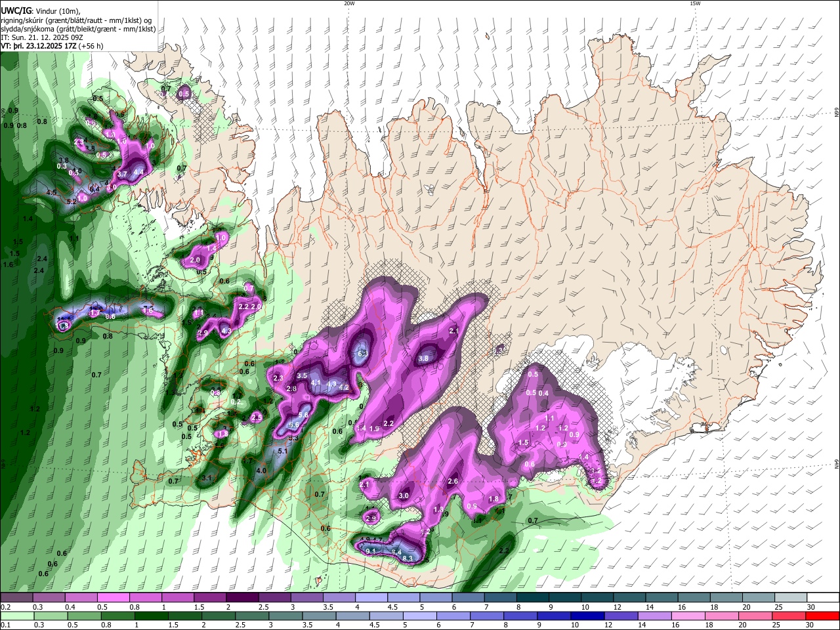840x630 pixels.
Task: Click the 8.3 value on south coast
Action: point(408,558)
